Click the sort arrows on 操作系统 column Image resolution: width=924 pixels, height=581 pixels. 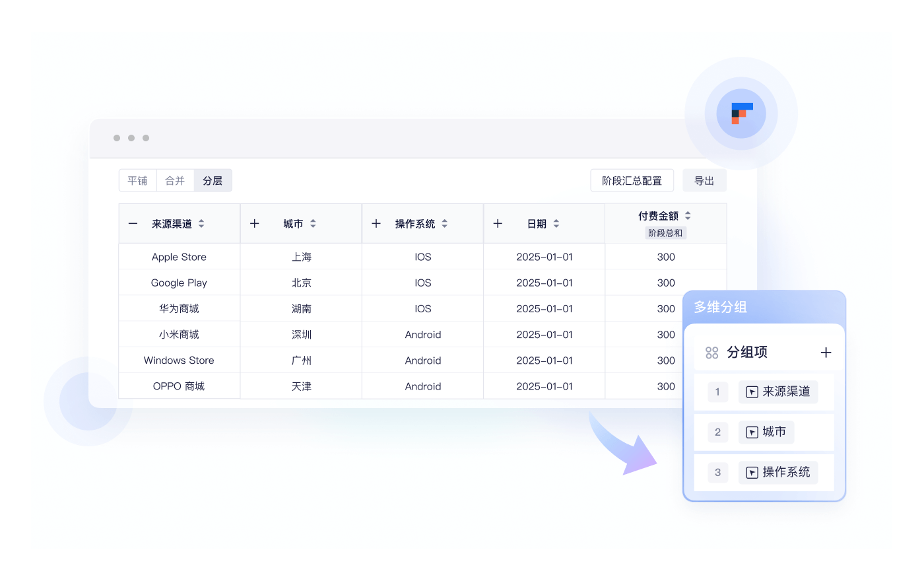coord(444,224)
